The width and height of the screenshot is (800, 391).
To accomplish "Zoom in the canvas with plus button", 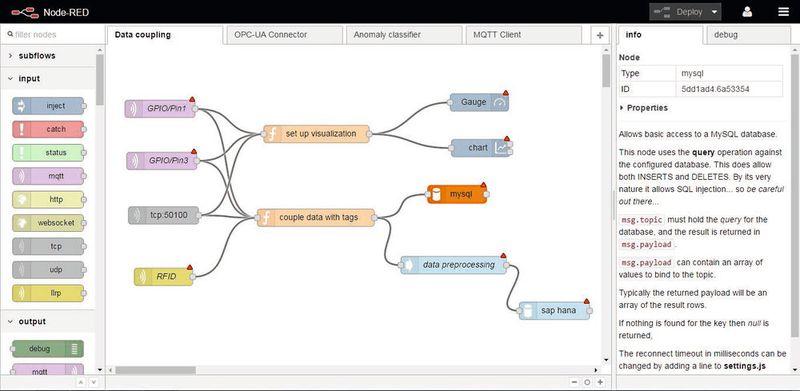I will 600,382.
